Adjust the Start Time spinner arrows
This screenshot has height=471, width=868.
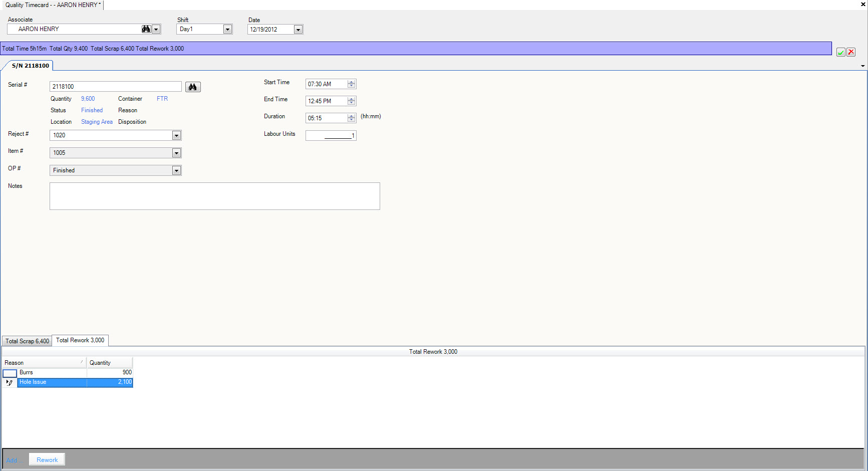tap(352, 84)
